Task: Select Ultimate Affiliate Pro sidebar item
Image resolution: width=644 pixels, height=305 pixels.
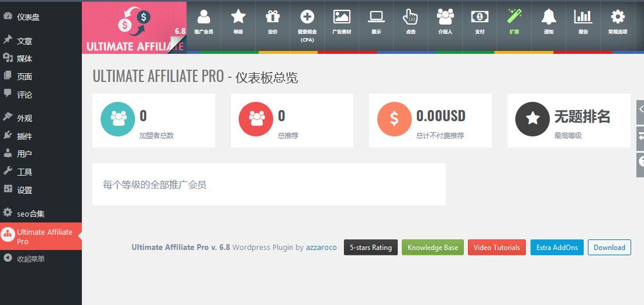Action: tap(41, 237)
